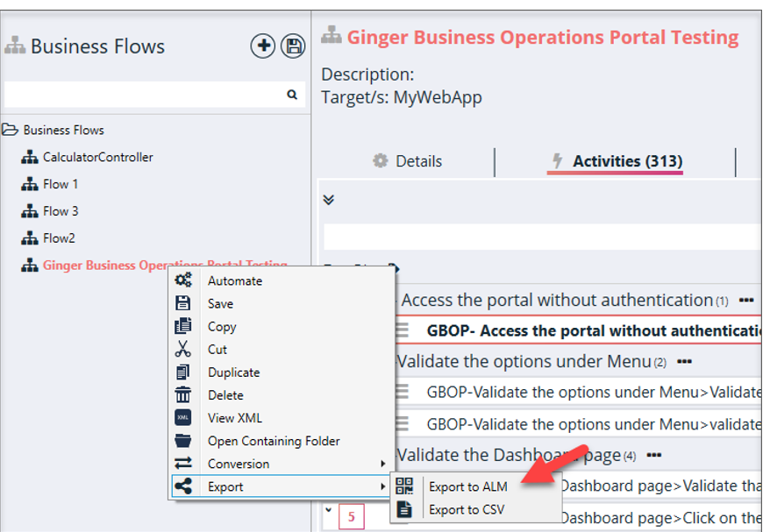Expand the double chevron above activities list
770x532 pixels.
[329, 200]
